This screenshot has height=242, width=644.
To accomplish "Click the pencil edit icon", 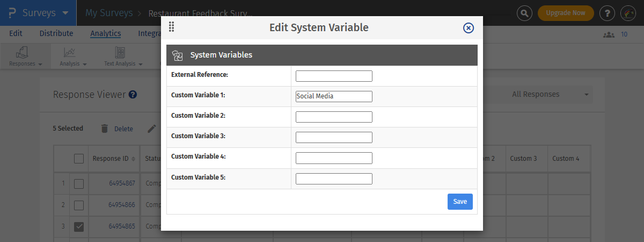I will point(152,129).
